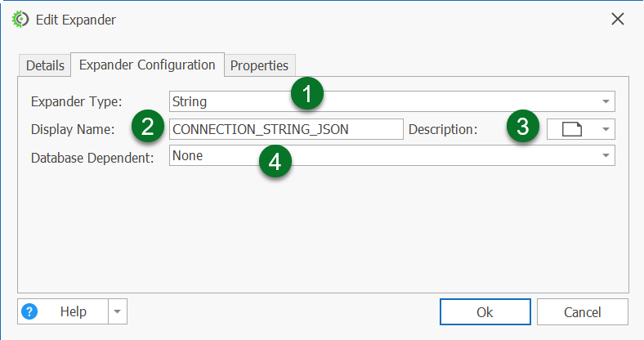Viewport: 644px width, 340px height.
Task: Expand the Database Dependent dropdown arrow
Action: pyautogui.click(x=606, y=155)
